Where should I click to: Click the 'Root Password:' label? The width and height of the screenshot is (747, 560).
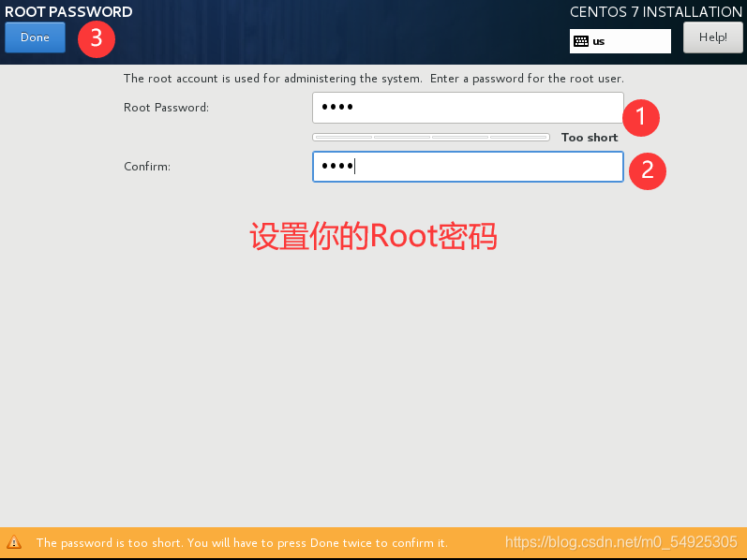pyautogui.click(x=166, y=108)
